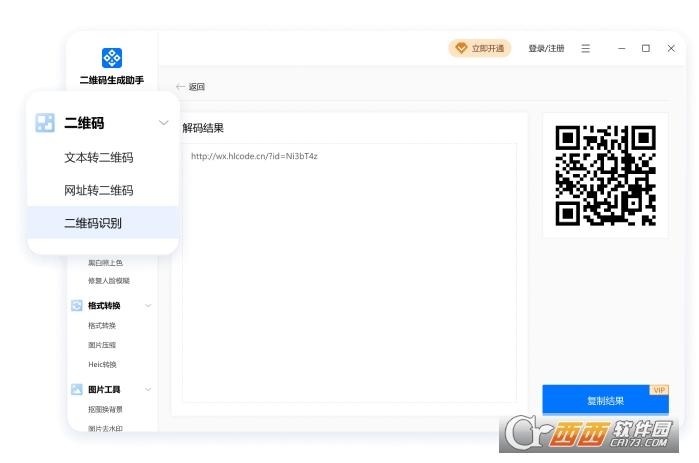Click the 格式转换 category icon
Viewport: 699px width, 463px height.
coord(77,305)
